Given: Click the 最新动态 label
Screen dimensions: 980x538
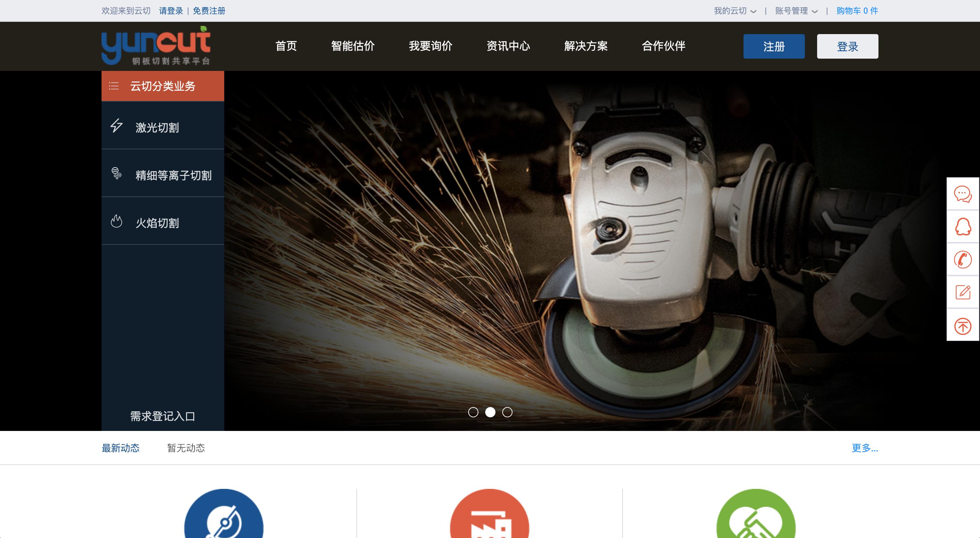Looking at the screenshot, I should point(120,448).
